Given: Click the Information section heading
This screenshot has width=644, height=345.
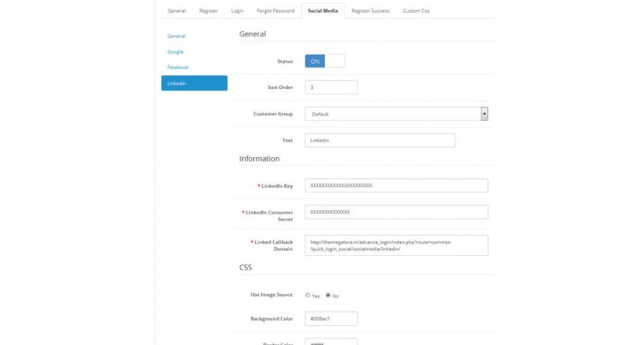Looking at the screenshot, I should click(x=259, y=158).
